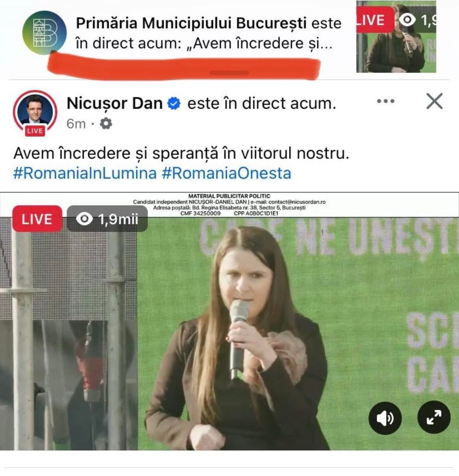Image resolution: width=459 pixels, height=476 pixels.
Task: Close the Nicușor Dan live post
Action: coord(434,101)
